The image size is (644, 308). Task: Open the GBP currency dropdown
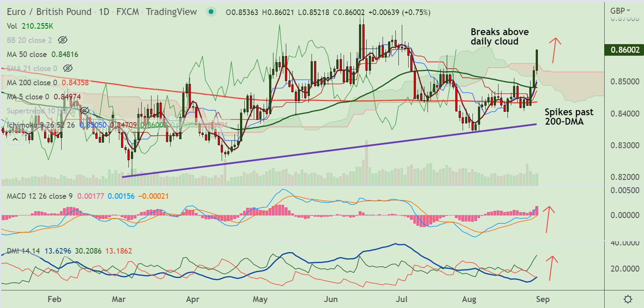pos(620,11)
